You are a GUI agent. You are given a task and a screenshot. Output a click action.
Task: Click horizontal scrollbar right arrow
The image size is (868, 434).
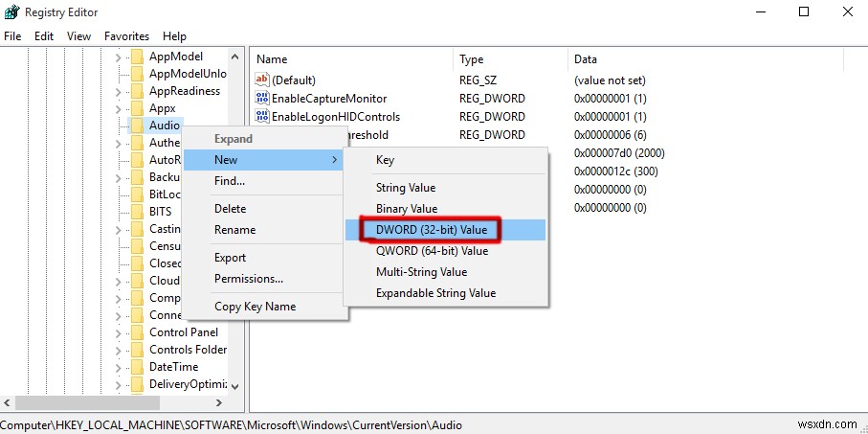point(219,403)
